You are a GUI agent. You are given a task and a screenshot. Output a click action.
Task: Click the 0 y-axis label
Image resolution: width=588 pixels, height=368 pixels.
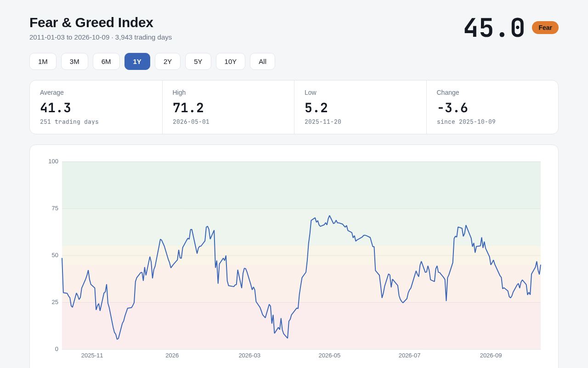coord(57,349)
